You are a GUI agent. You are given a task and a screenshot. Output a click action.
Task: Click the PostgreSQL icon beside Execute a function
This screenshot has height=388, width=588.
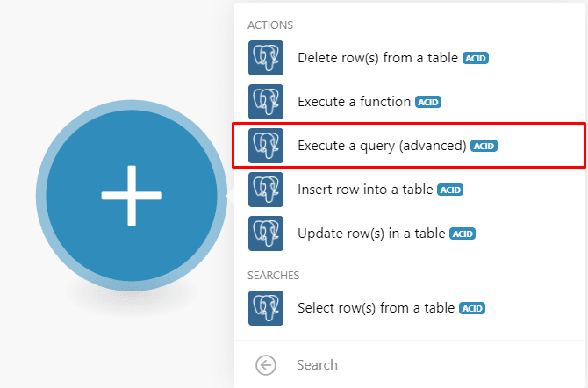[266, 102]
